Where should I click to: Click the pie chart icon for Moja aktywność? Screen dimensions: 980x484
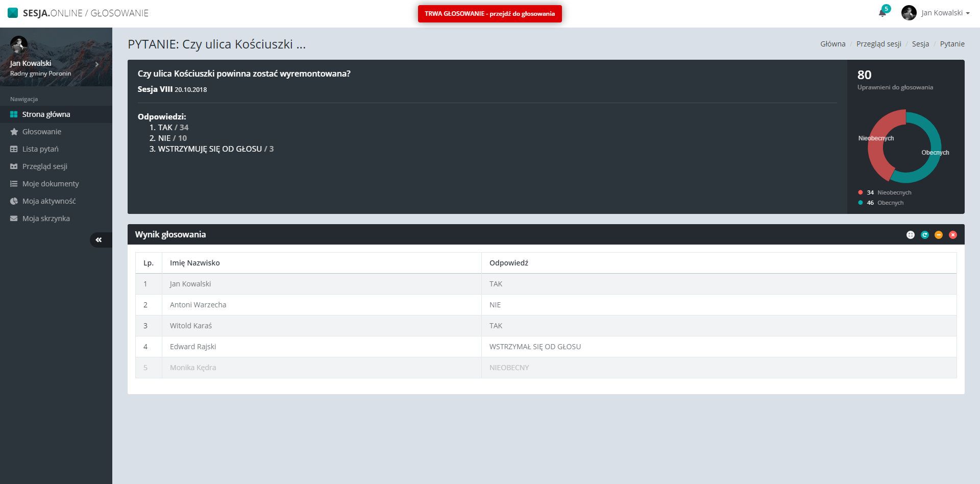[14, 201]
